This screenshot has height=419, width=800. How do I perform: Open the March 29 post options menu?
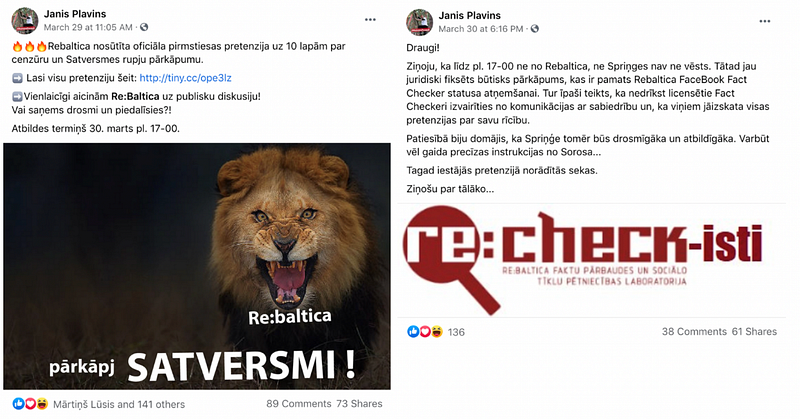tap(370, 20)
